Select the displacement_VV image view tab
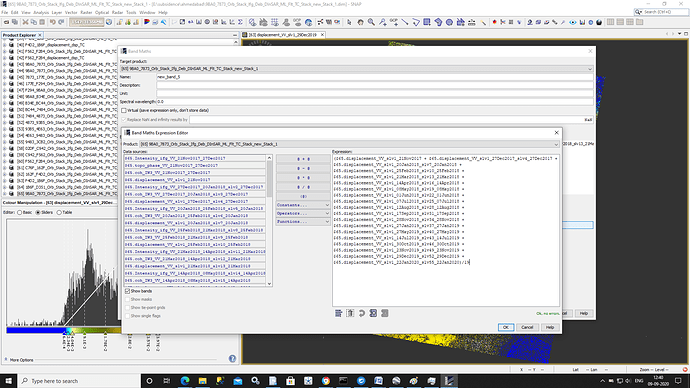The image size is (690, 388). (283, 35)
